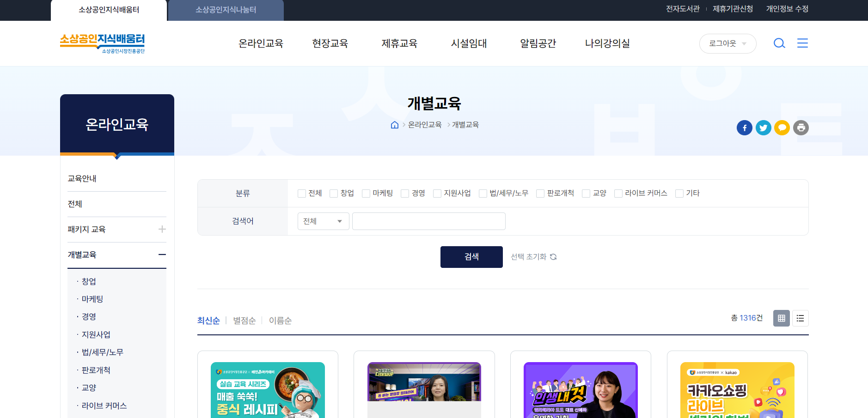Share page via Twitter
Viewport: 868px width, 418px height.
(763, 127)
